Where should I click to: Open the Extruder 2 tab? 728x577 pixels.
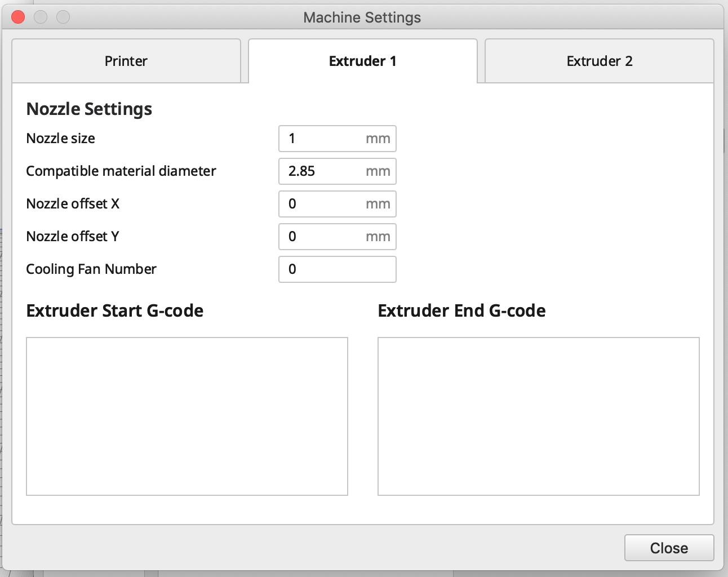(x=599, y=61)
